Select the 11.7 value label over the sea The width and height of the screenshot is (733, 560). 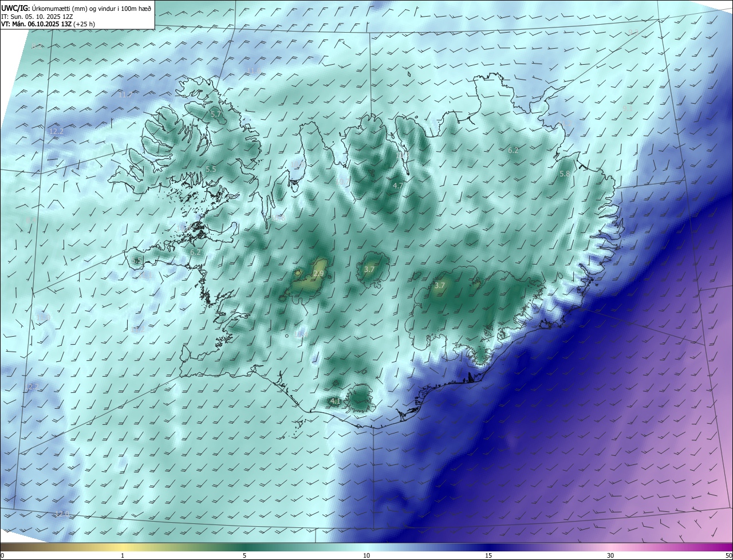125,94
